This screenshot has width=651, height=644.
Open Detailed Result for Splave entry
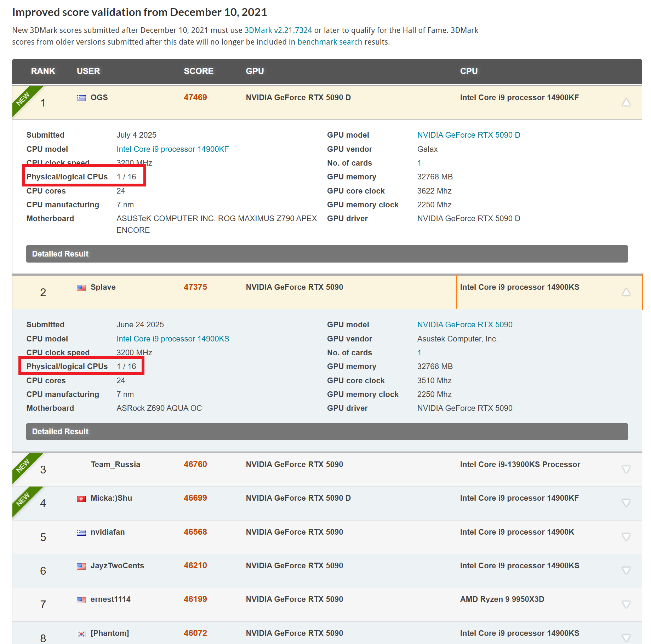[327, 432]
